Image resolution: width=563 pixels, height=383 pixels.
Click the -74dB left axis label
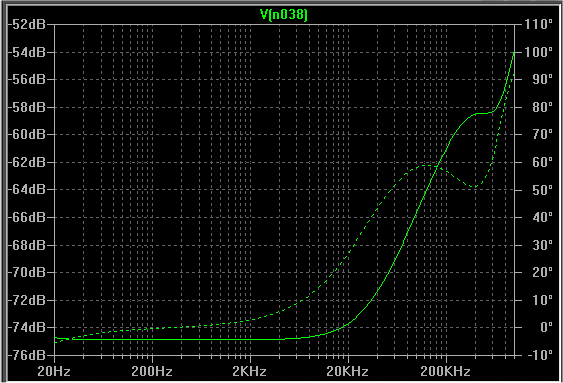(27, 327)
